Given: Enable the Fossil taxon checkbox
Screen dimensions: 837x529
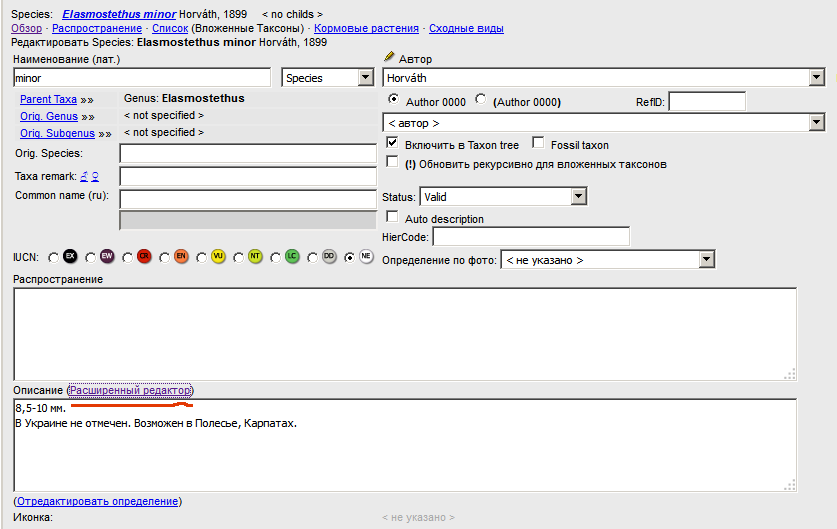Looking at the screenshot, I should (539, 144).
